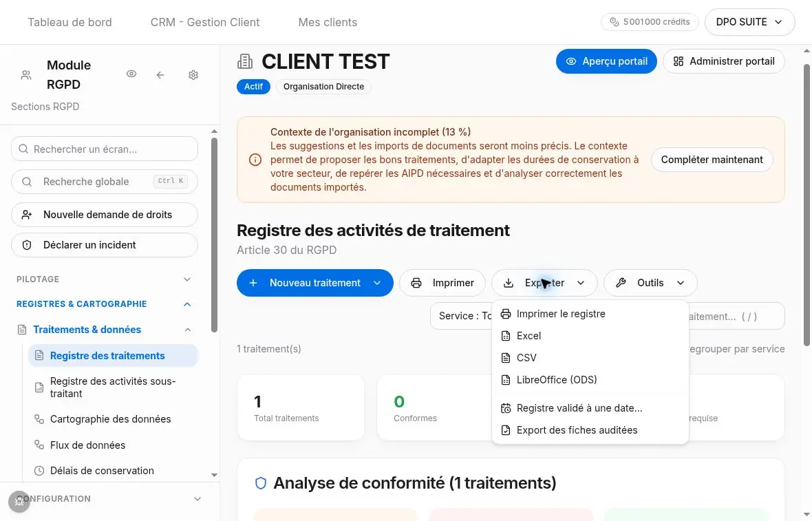Click the back arrow beside Module RGPD
Image resolution: width=812 pixels, height=521 pixels.
160,75
